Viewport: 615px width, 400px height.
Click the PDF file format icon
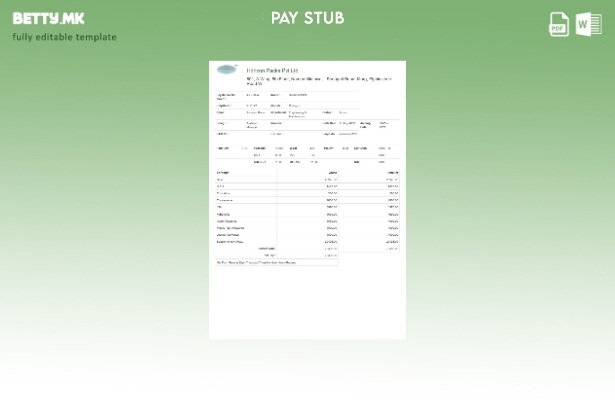pyautogui.click(x=559, y=24)
